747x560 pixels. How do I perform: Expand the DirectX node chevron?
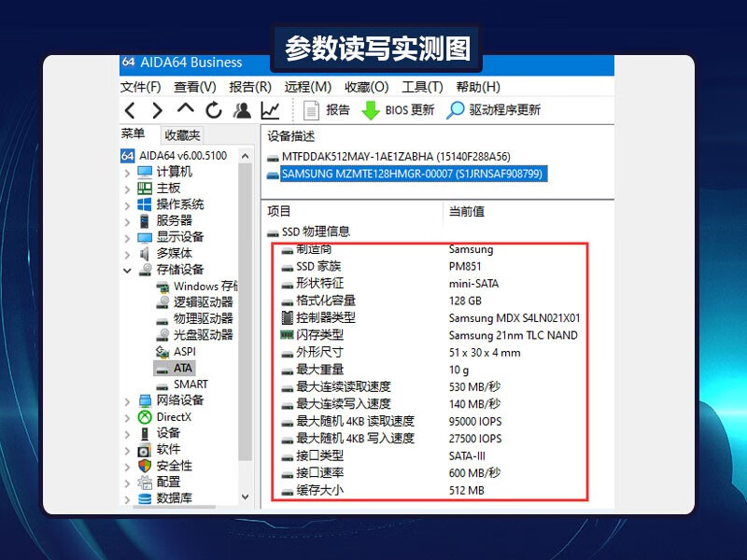[127, 418]
